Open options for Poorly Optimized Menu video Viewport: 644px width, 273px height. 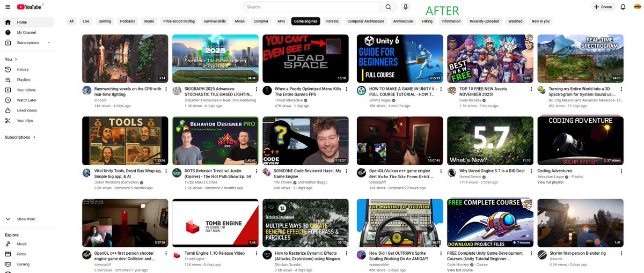346,89
